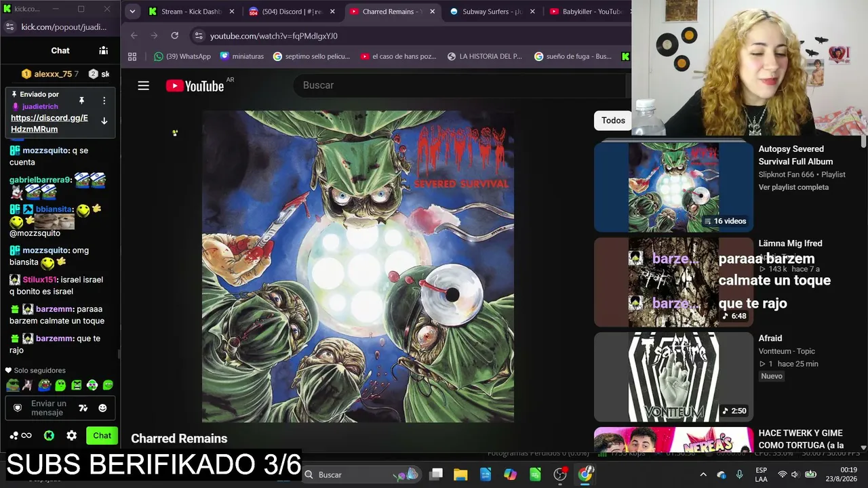Screen dimensions: 868x488
Task: Switch to the Babykiller YouTube tab
Action: [x=587, y=12]
